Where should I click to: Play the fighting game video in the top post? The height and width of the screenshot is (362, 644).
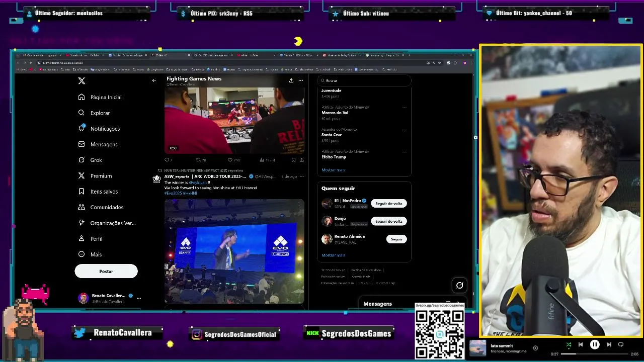(x=234, y=120)
